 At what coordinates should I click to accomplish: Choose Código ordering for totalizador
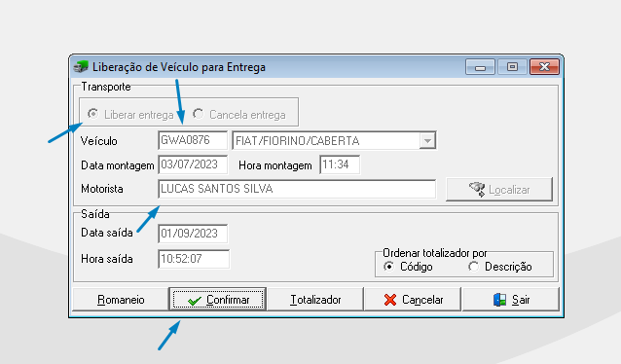(x=389, y=267)
